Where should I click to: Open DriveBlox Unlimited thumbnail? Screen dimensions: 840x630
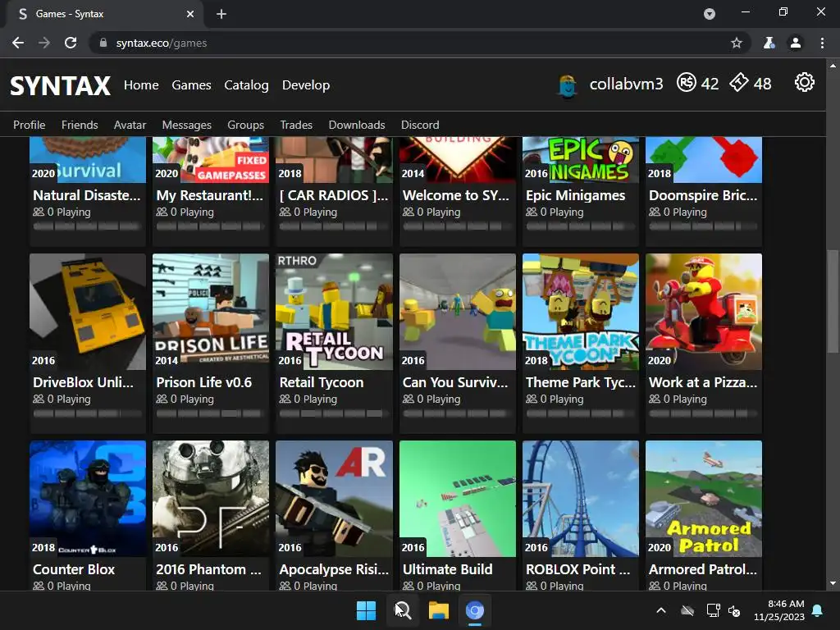pyautogui.click(x=87, y=312)
